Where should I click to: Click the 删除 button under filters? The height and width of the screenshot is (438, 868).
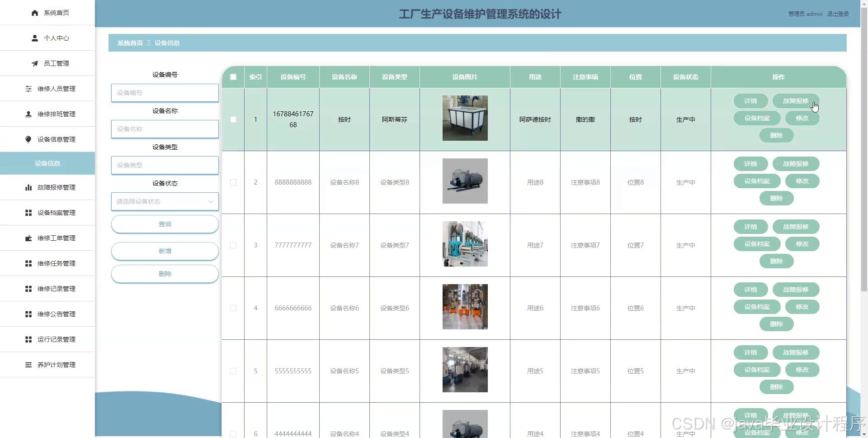165,274
